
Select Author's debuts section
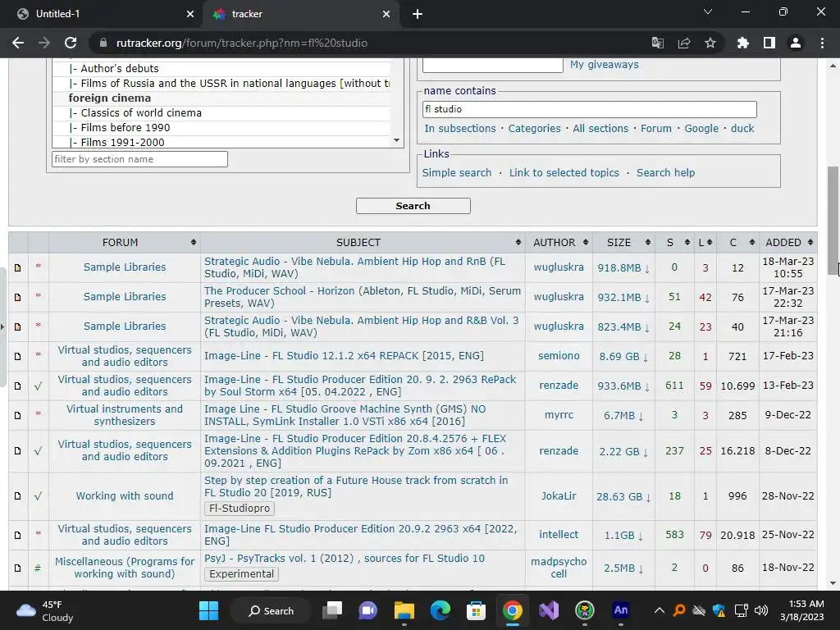click(x=221, y=69)
